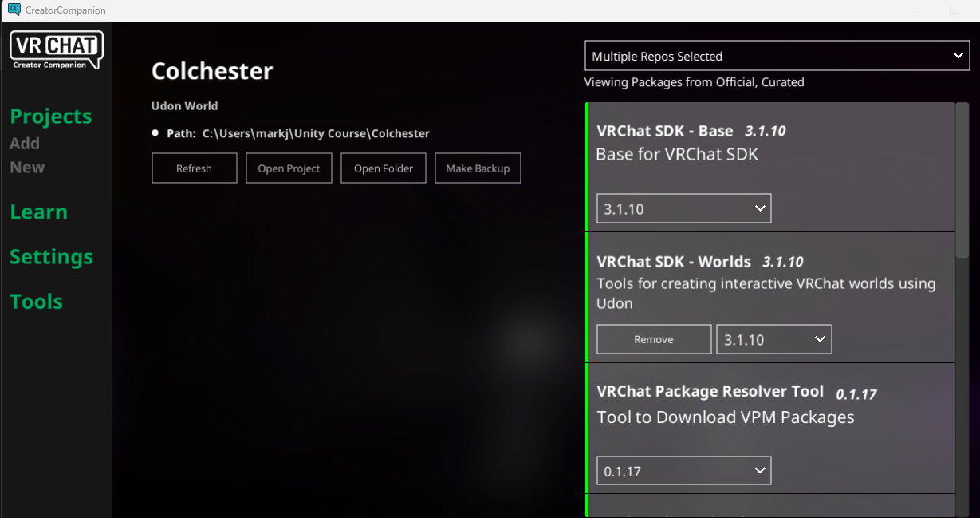The height and width of the screenshot is (518, 980).
Task: Click the package list scrollbar thumb
Action: tap(962, 180)
